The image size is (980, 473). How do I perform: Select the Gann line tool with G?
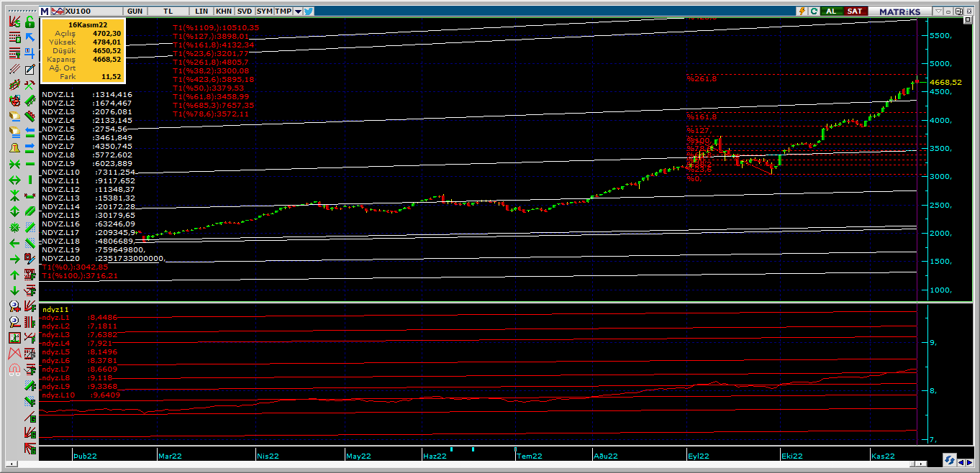(x=30, y=417)
